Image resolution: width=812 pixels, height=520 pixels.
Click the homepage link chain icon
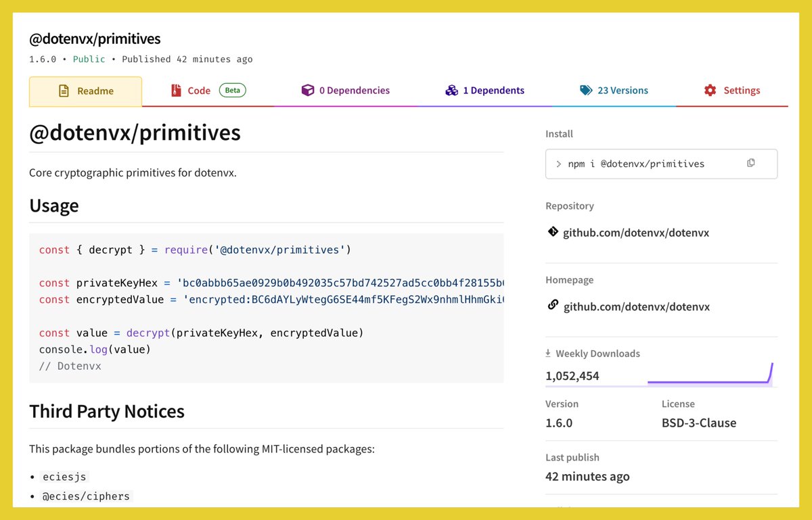tap(553, 306)
